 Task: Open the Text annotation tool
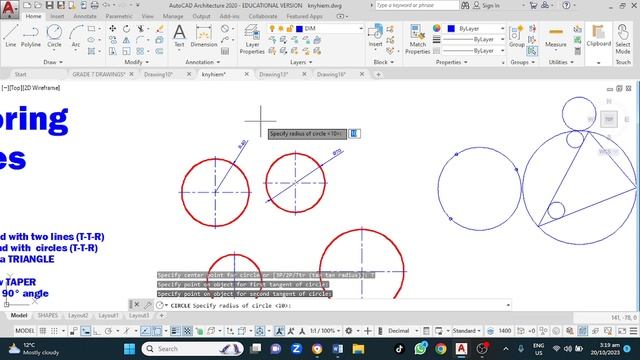pos(179,36)
